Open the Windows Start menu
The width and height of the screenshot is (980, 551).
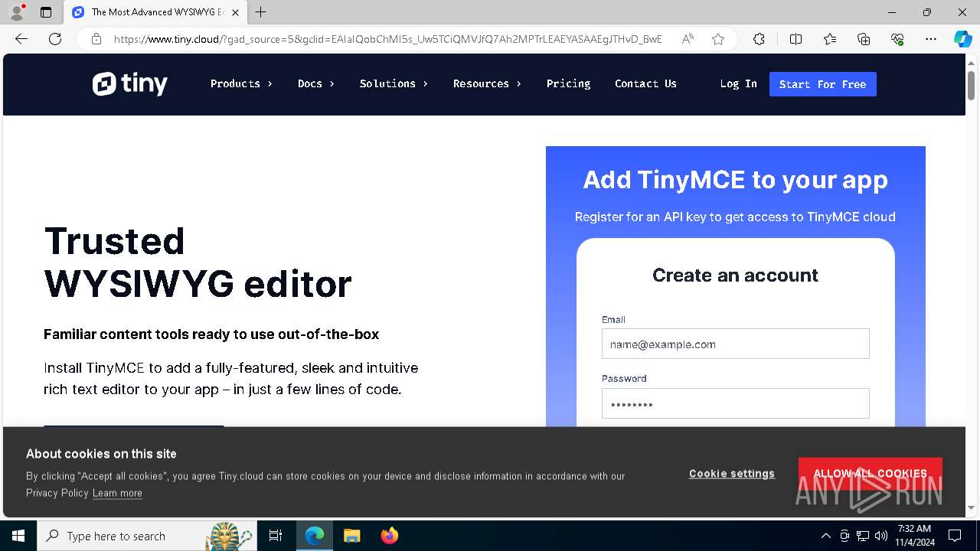pyautogui.click(x=18, y=536)
